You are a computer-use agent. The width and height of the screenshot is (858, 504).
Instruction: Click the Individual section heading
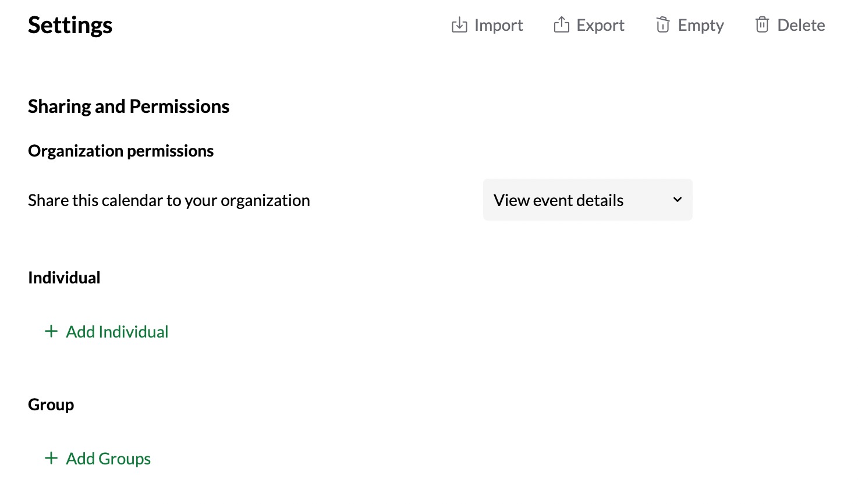tap(64, 278)
